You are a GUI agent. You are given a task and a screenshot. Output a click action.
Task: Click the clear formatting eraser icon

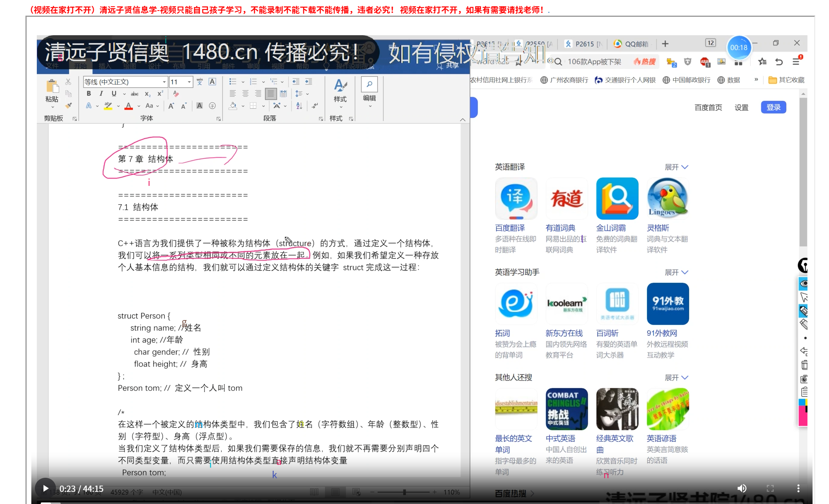[176, 94]
